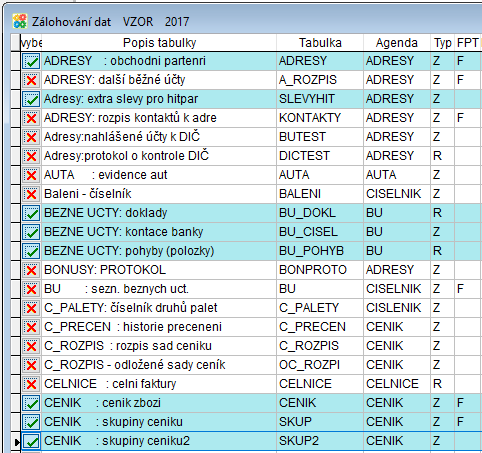Image resolution: width=482 pixels, height=453 pixels.
Task: Toggle the BU_CISEL kontace banky checkbox
Action: click(31, 232)
